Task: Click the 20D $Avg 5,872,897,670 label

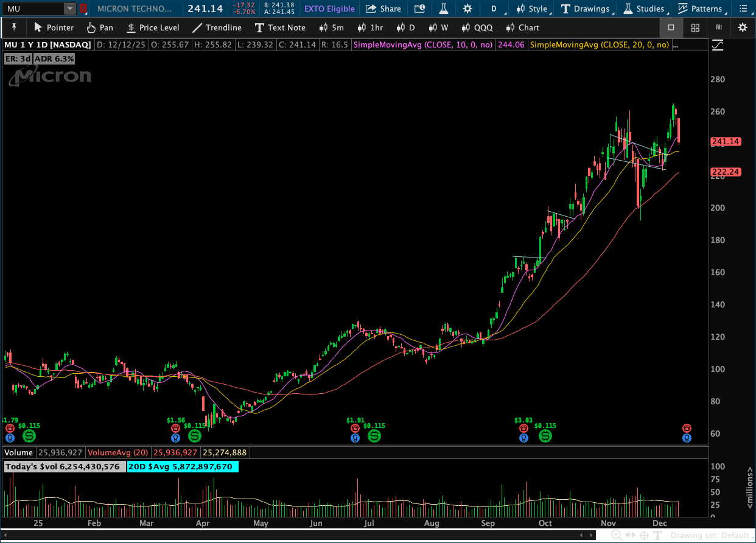Action: click(x=183, y=467)
